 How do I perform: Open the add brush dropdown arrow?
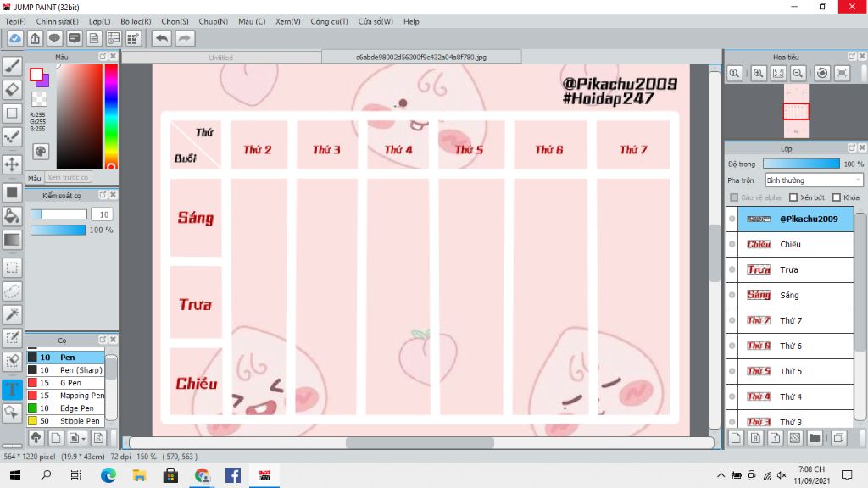tap(84, 439)
